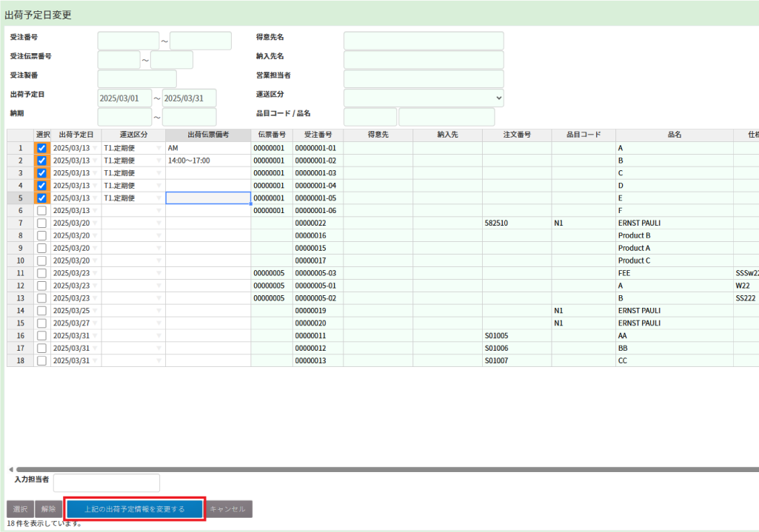
Task: Click 上記の出荷予定情報を変更する button
Action: pos(135,509)
